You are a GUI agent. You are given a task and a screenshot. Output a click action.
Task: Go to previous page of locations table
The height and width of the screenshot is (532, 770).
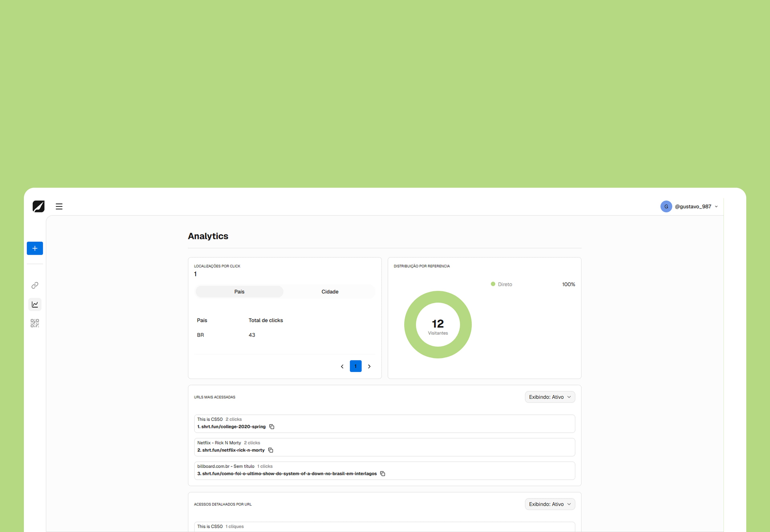[342, 366]
